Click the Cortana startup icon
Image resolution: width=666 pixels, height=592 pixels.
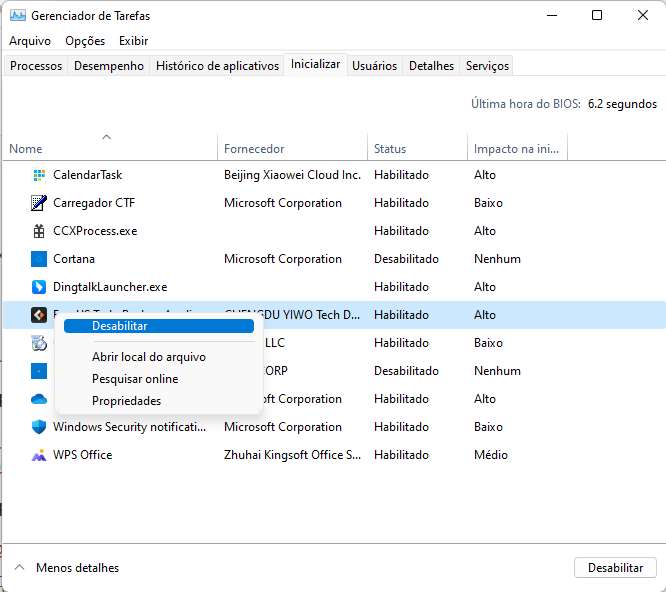(x=39, y=259)
